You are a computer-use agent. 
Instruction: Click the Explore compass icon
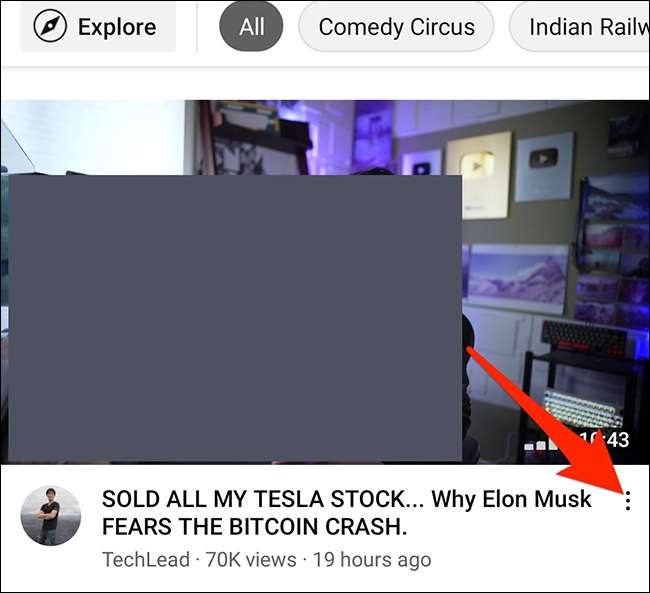(x=50, y=27)
